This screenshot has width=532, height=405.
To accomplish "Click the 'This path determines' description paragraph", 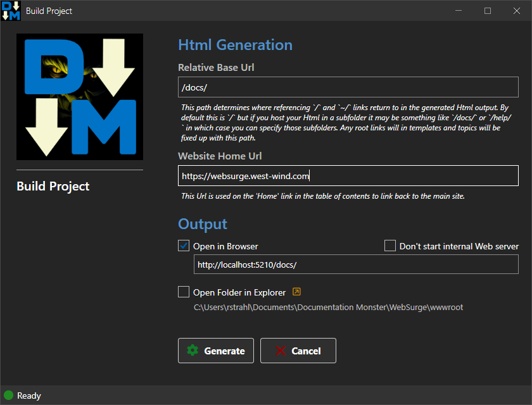I will (x=346, y=123).
